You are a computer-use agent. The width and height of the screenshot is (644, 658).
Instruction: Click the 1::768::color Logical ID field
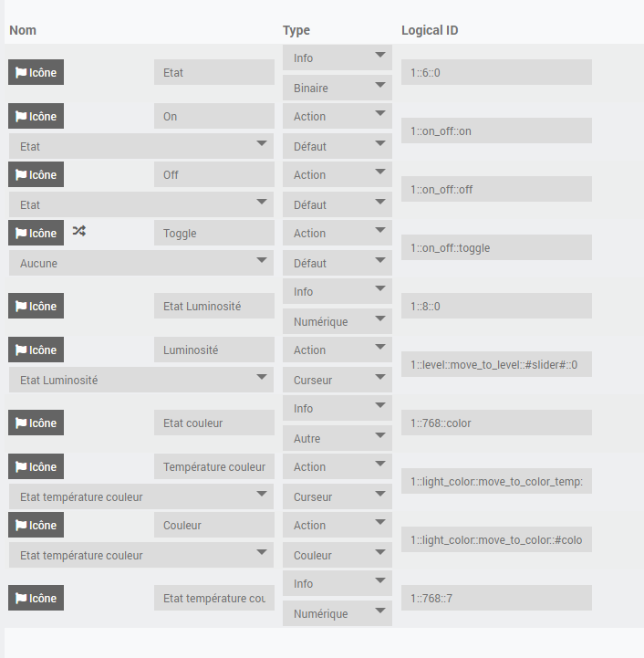(x=496, y=423)
